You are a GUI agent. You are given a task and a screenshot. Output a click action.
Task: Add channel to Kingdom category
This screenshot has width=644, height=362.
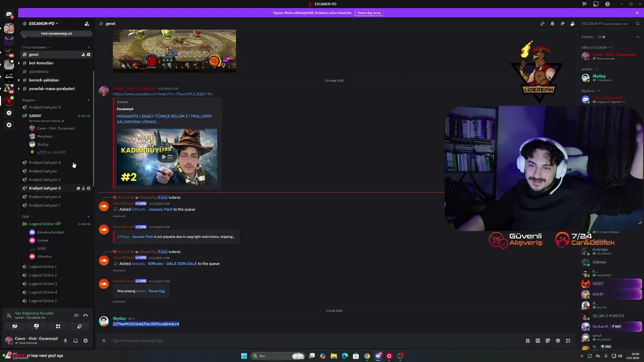[89, 100]
